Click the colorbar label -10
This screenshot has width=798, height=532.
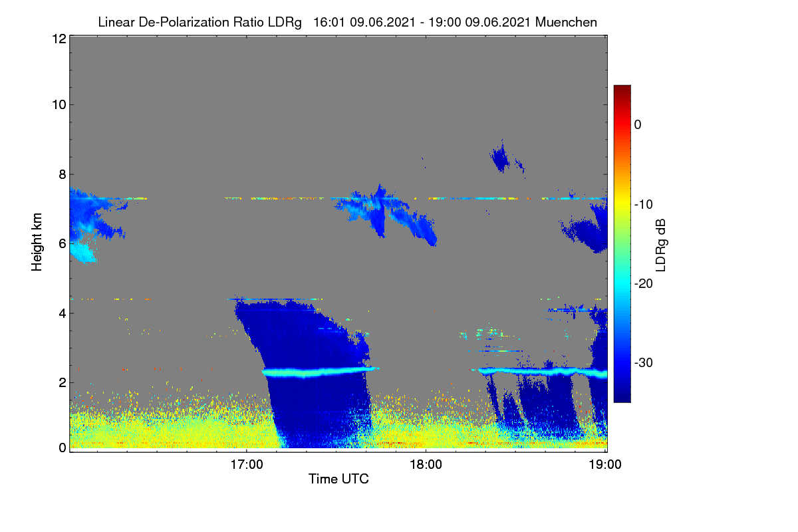[x=644, y=204]
